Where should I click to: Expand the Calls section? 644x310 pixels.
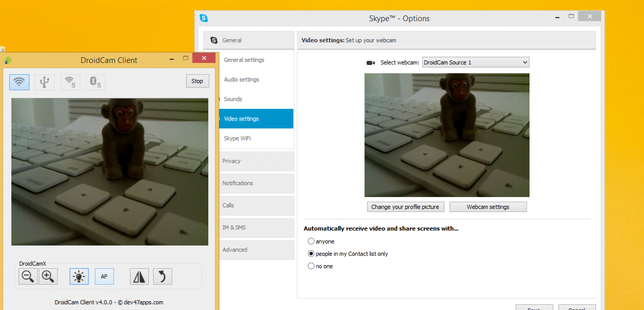pyautogui.click(x=257, y=206)
